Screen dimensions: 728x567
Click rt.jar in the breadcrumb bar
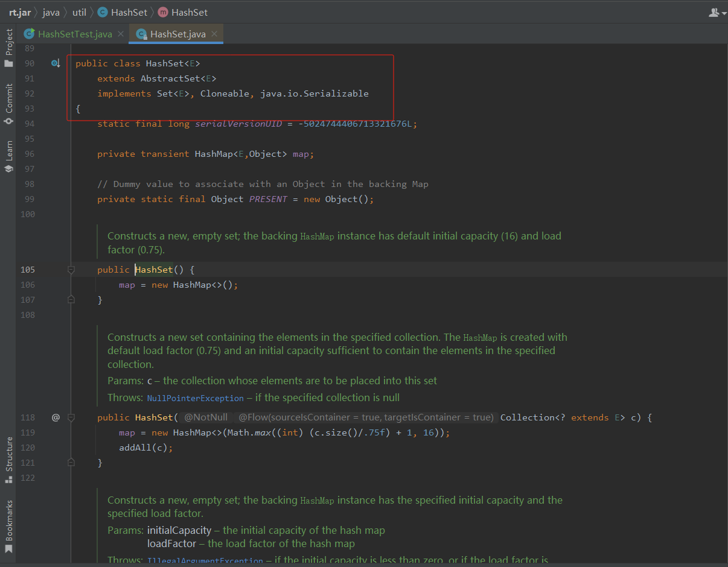(20, 12)
